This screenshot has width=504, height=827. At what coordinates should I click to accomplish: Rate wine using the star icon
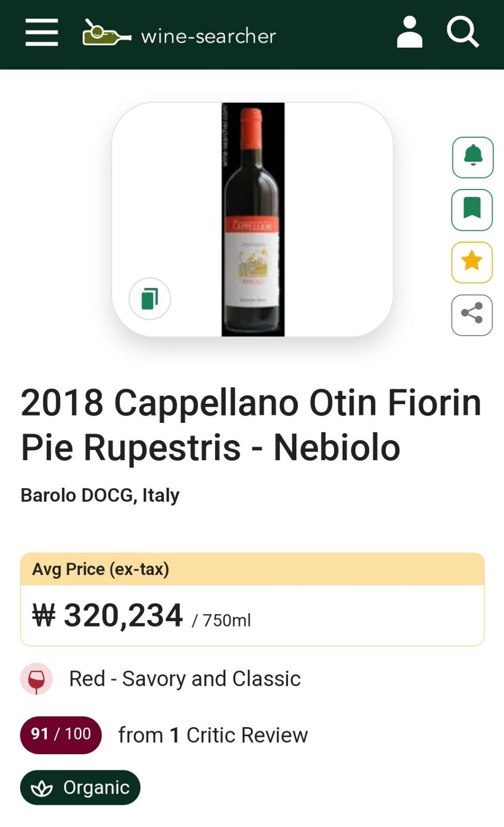(472, 262)
